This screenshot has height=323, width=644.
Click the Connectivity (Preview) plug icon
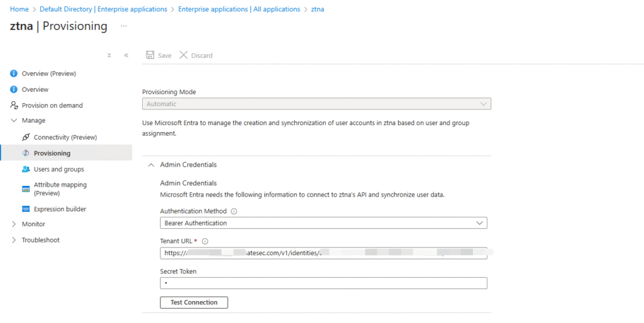[26, 137]
